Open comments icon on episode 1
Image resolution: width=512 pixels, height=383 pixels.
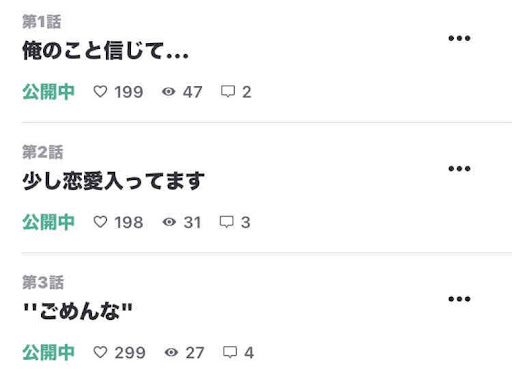(228, 92)
